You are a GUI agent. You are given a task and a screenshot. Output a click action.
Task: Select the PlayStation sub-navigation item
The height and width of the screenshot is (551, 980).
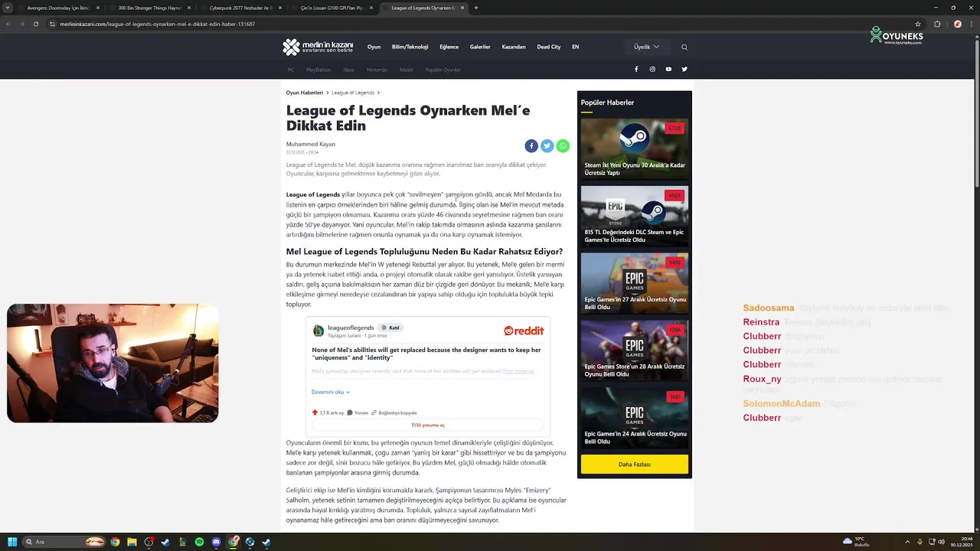pyautogui.click(x=318, y=70)
